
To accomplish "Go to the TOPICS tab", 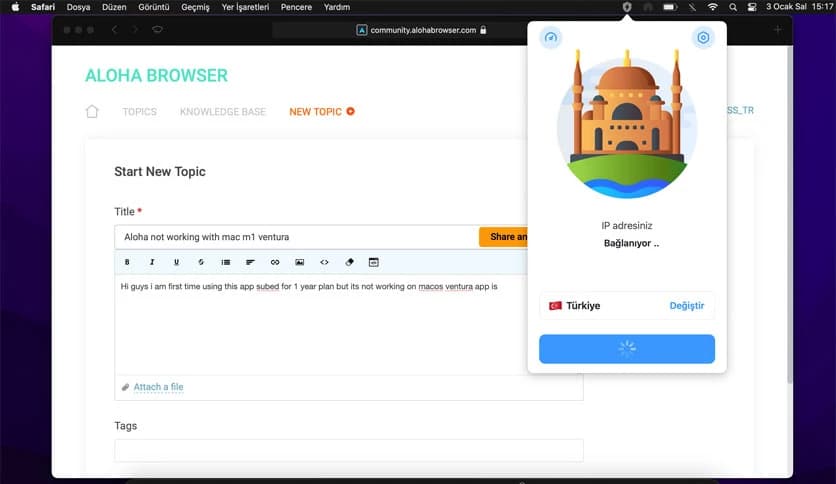I will pos(140,112).
